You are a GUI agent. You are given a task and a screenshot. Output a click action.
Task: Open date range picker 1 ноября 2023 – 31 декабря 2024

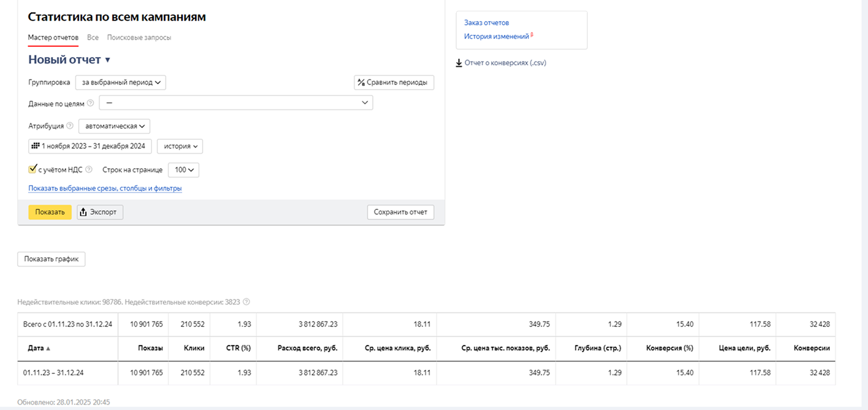(90, 146)
